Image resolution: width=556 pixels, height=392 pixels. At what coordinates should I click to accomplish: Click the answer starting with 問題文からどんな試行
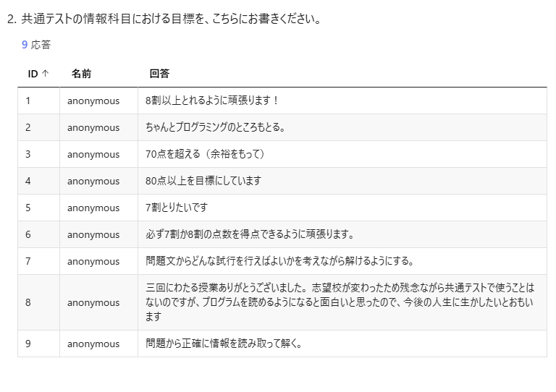(279, 261)
